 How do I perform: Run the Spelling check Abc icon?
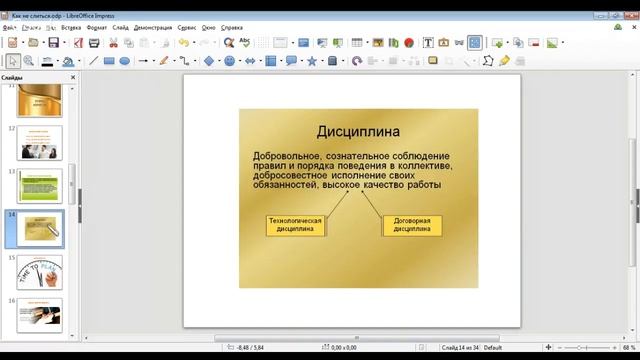coord(244,42)
